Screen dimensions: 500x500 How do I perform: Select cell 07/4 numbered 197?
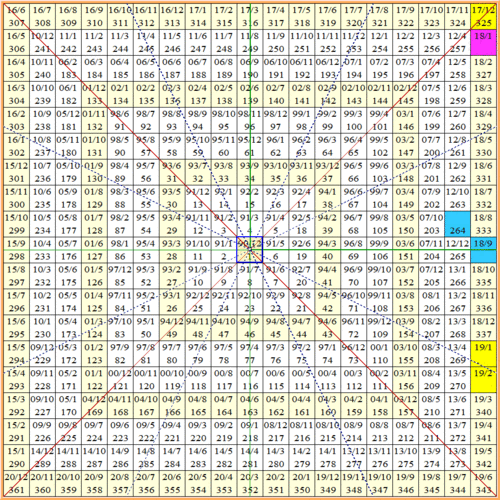coord(432,68)
